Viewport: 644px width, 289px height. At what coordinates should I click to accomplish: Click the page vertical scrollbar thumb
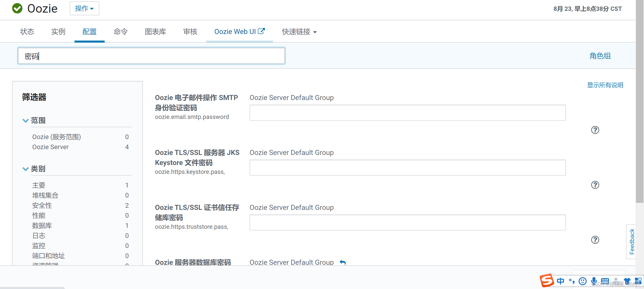click(x=640, y=101)
